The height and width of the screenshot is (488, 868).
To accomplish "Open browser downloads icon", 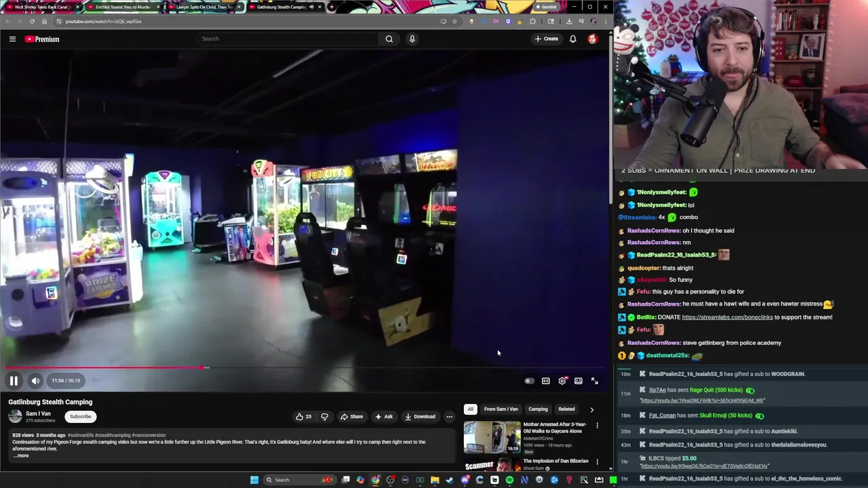I will click(x=569, y=21).
